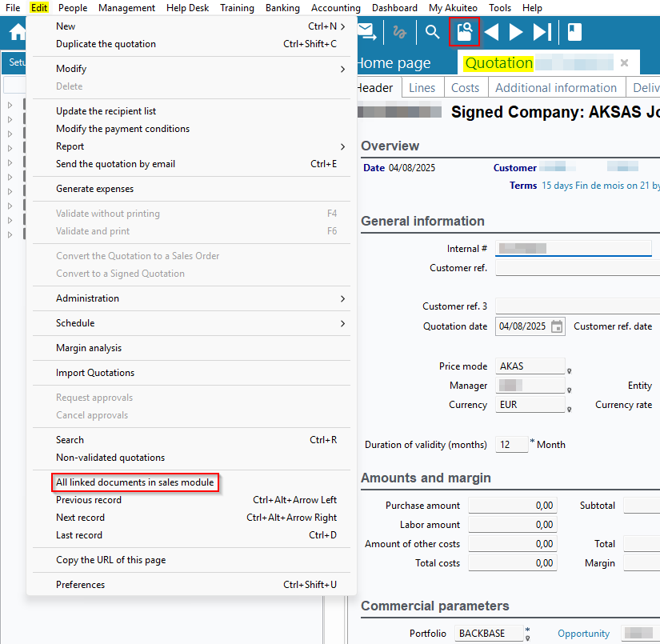The height and width of the screenshot is (644, 660).
Task: Click the Customer ref. input field
Action: [576, 268]
